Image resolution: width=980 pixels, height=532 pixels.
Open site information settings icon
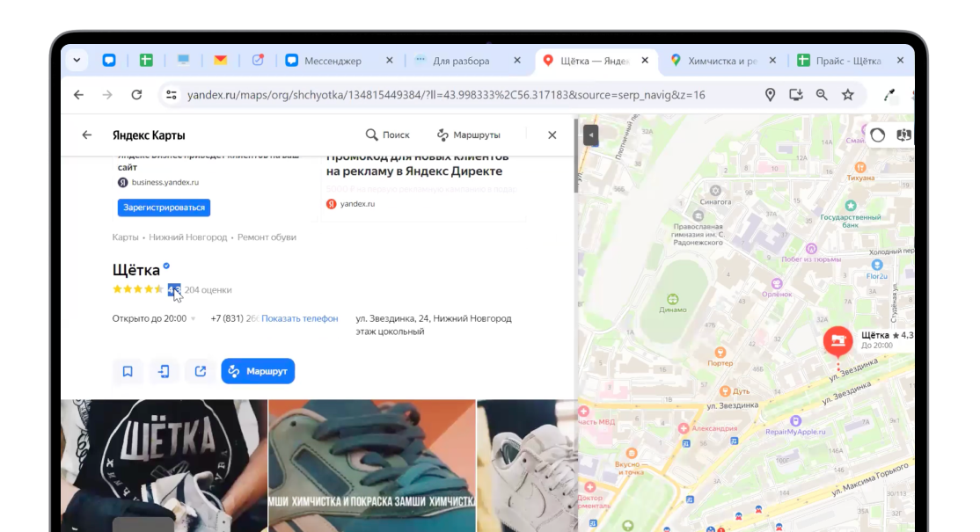point(172,95)
